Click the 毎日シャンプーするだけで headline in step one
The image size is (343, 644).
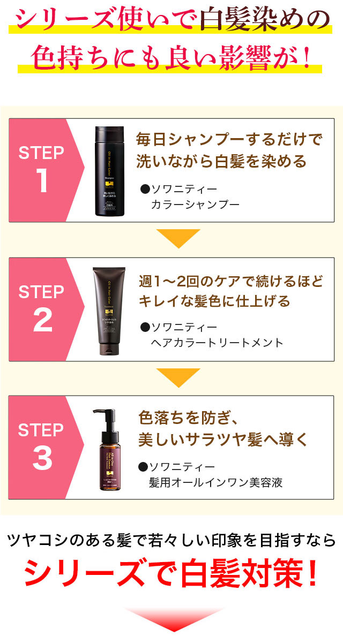point(230,140)
